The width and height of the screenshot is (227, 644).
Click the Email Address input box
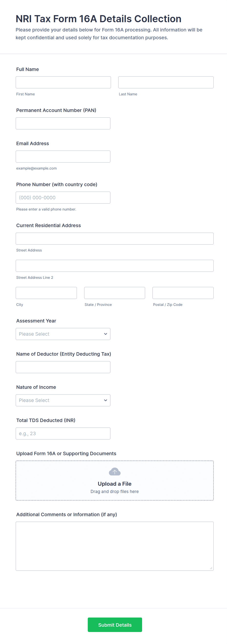63,157
